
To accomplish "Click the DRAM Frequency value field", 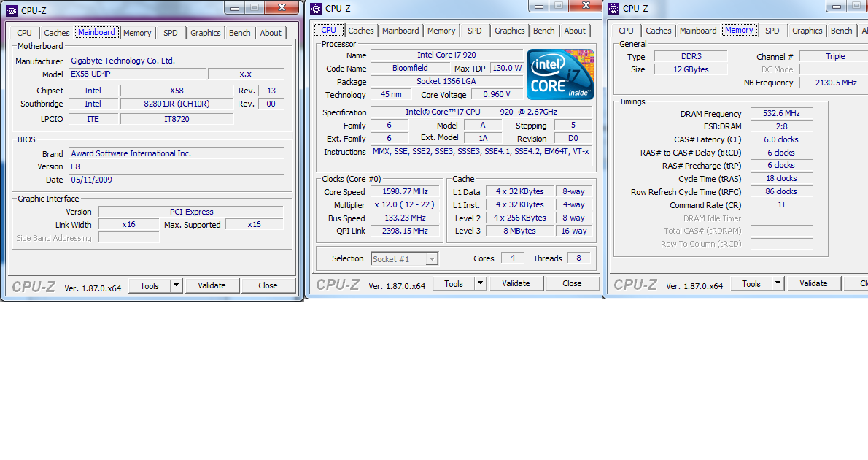I will [781, 114].
